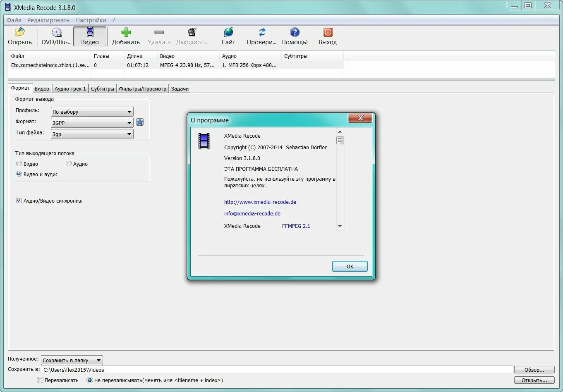Click the MP3 256 Kbps audio cell

[249, 65]
